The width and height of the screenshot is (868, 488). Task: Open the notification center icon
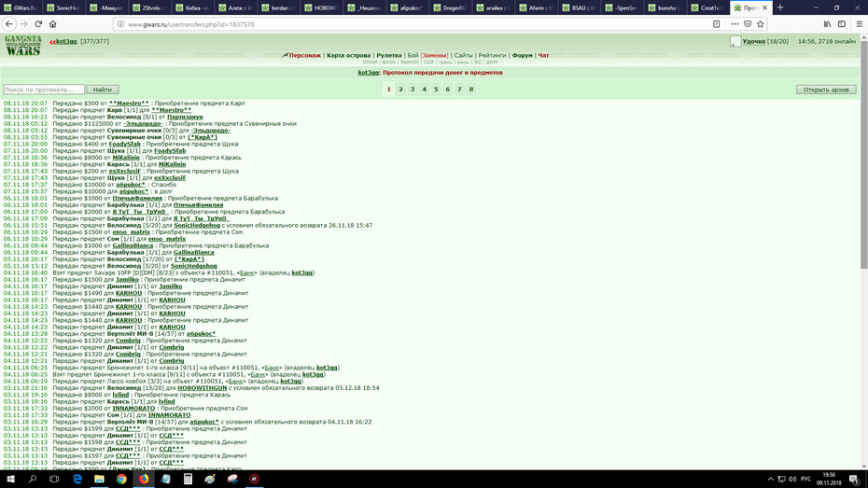[x=855, y=480]
